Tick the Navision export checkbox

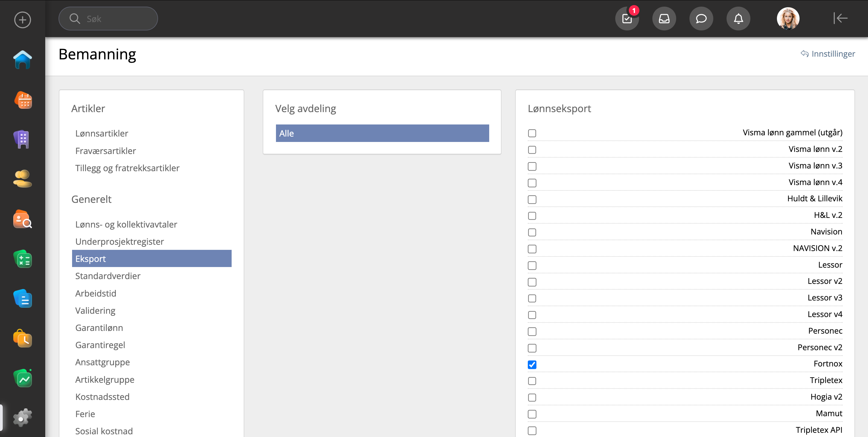[532, 232]
